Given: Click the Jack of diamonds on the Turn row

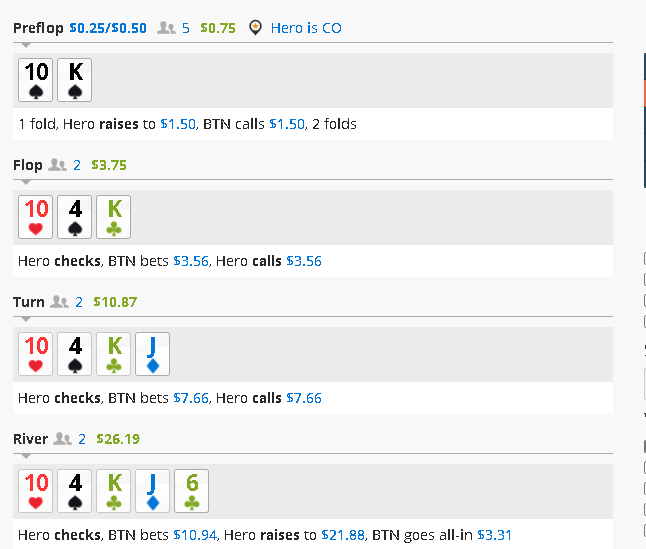Looking at the screenshot, I should (152, 354).
